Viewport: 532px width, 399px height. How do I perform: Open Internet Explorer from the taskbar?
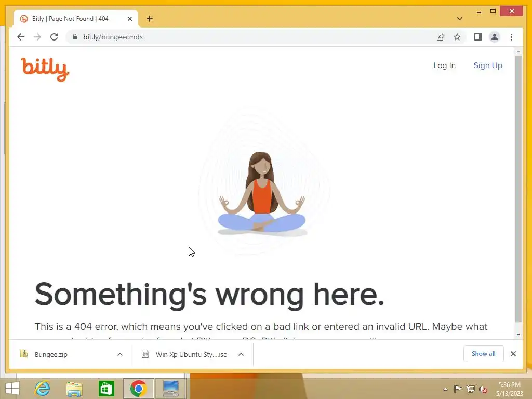click(43, 389)
